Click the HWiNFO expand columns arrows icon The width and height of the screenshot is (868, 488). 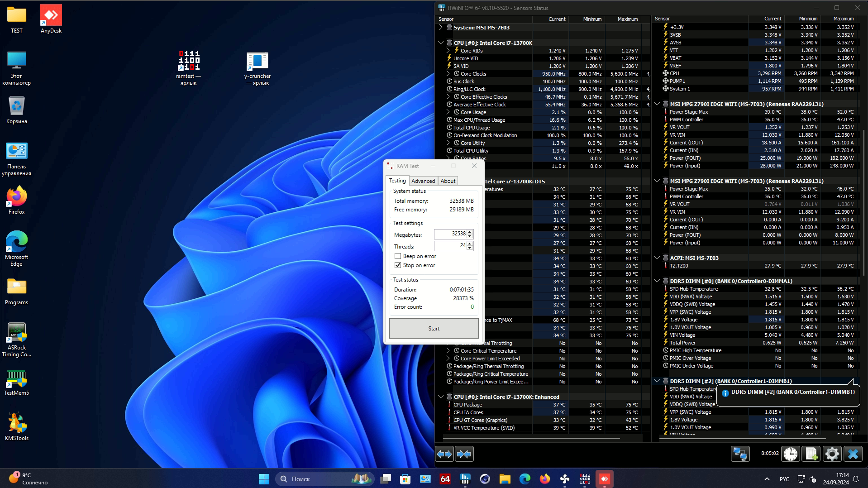(444, 454)
